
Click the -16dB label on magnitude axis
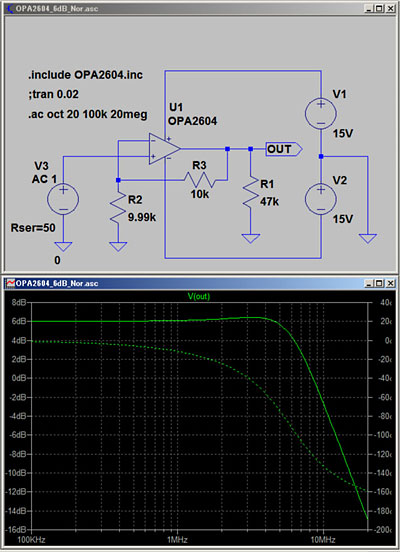click(x=17, y=529)
